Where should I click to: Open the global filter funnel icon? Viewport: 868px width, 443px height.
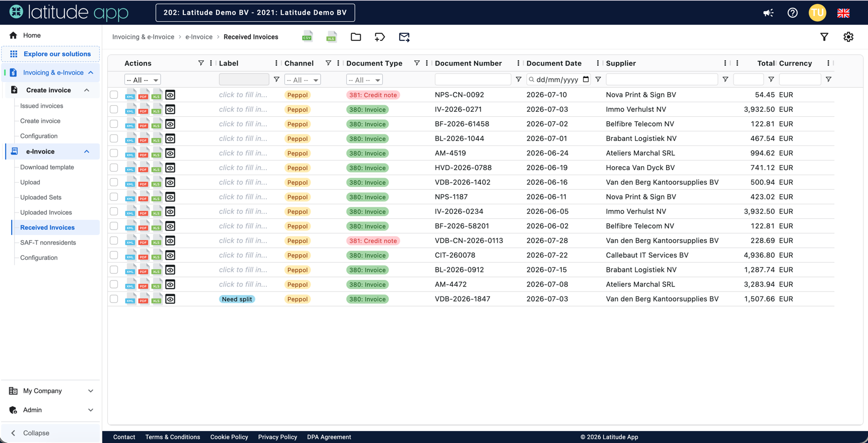coord(824,37)
